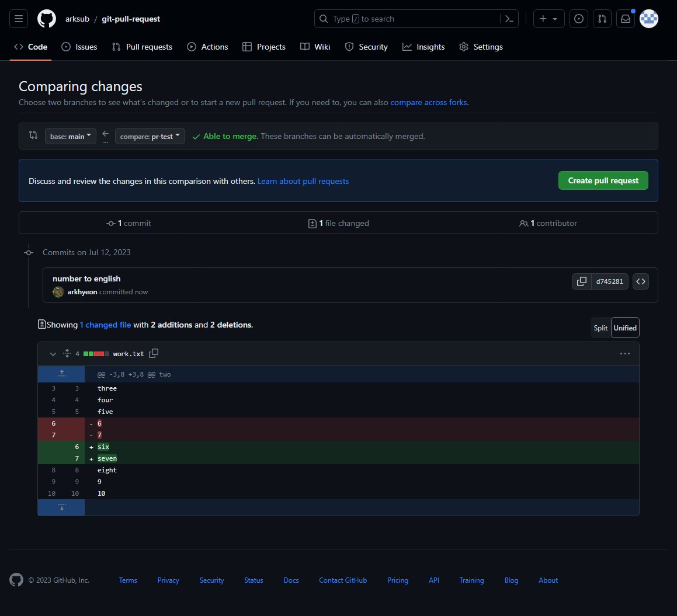Click footer GitHub logo
Screen dimensions: 677x616
coord(16,580)
